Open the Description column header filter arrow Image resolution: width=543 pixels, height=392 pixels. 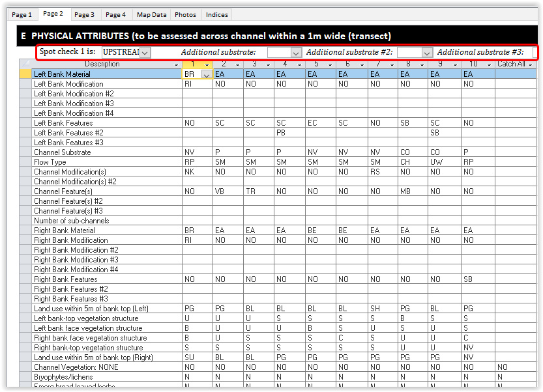176,64
